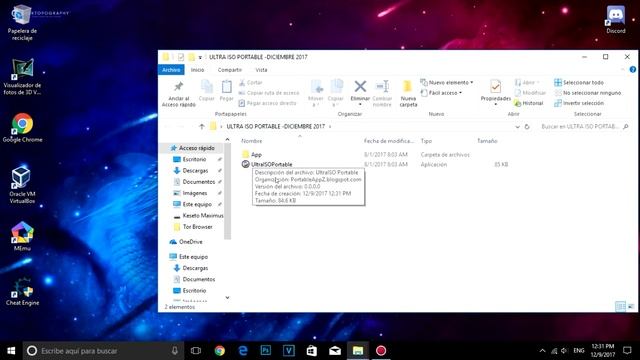640x360 pixels.
Task: Select the App folder
Action: [256, 155]
